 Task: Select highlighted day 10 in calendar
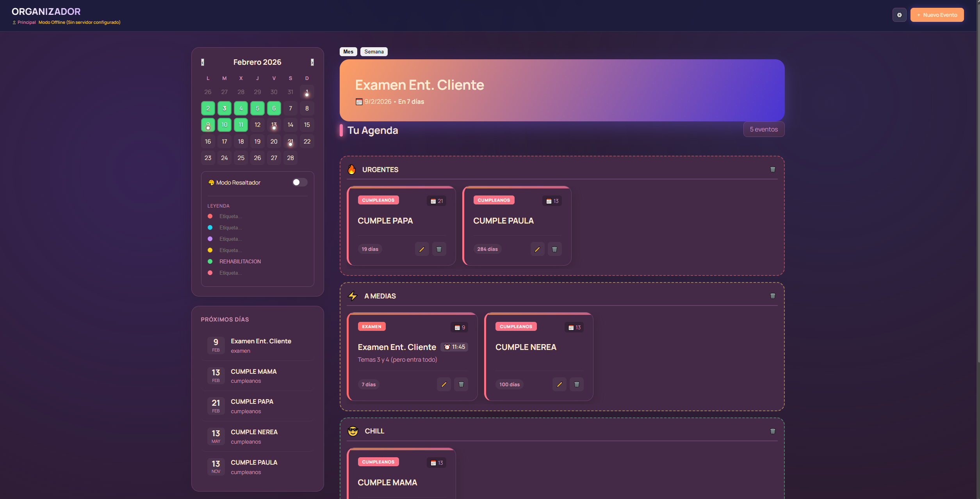[224, 125]
